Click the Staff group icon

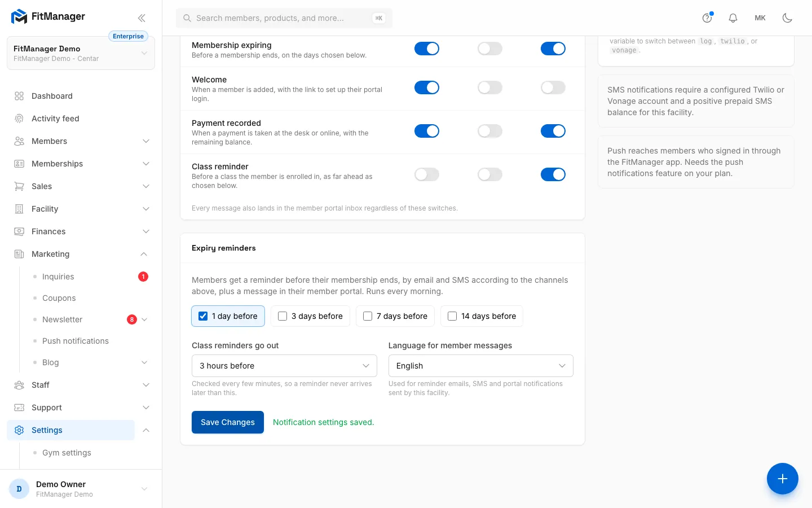(19, 385)
